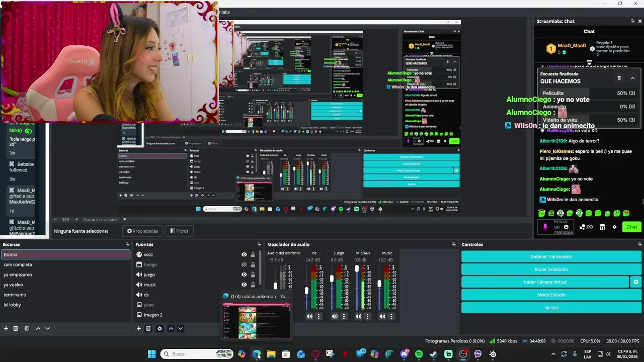
Task: Delete the finished poll with the trash icon
Action: pos(619,78)
